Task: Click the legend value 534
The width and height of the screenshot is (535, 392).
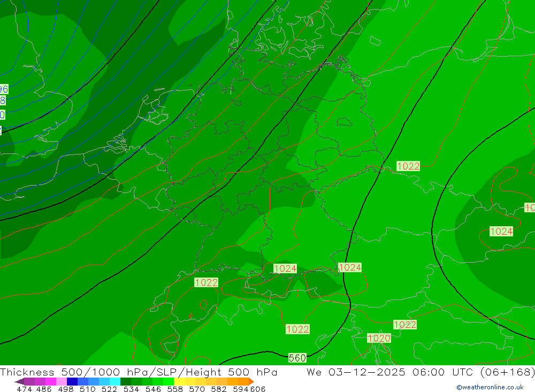Action: pos(131,389)
